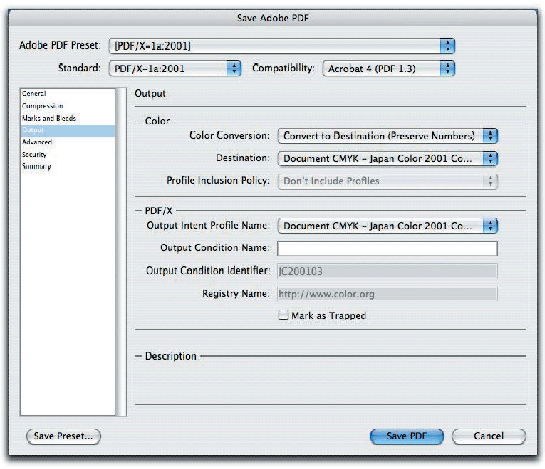The width and height of the screenshot is (545, 469).
Task: Expand the Color Conversion dropdown
Action: coord(388,136)
